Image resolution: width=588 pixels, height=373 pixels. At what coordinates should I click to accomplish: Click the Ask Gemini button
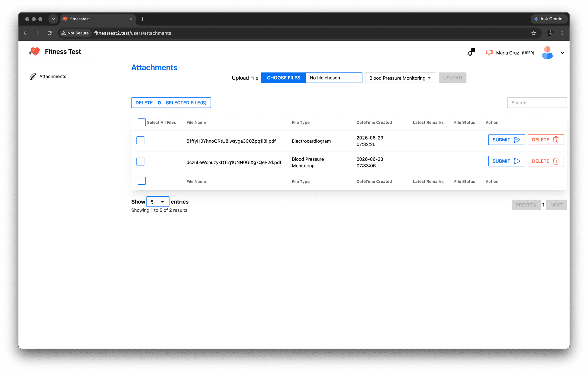click(x=549, y=19)
